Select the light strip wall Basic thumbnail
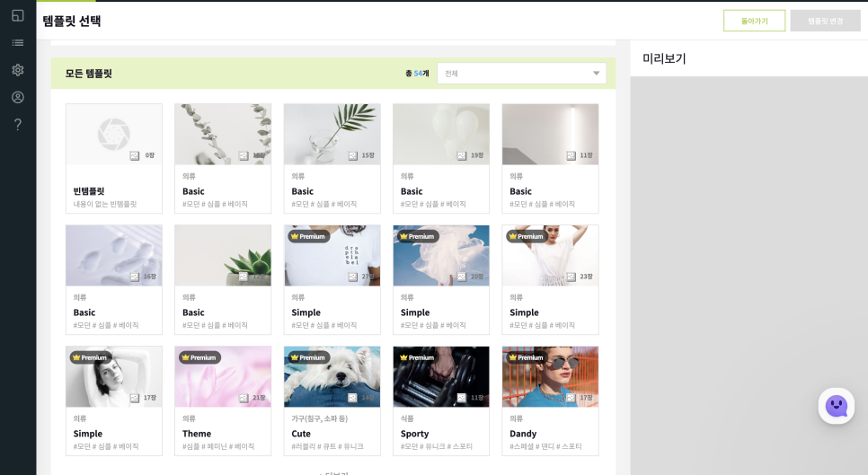 pyautogui.click(x=550, y=135)
